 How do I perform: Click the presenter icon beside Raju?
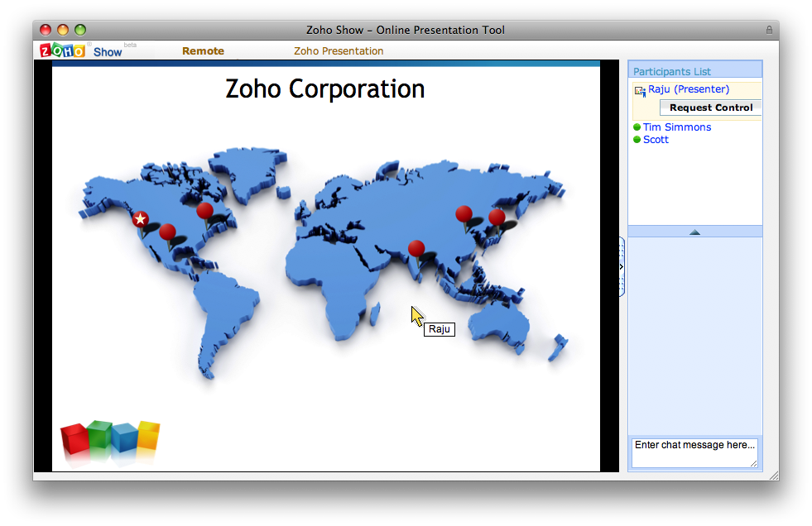[640, 91]
